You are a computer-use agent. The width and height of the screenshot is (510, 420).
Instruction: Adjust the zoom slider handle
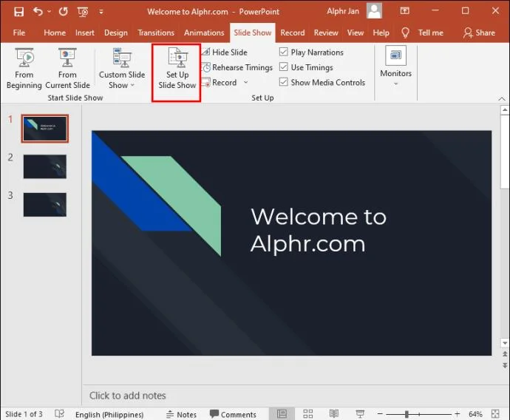[x=407, y=414]
